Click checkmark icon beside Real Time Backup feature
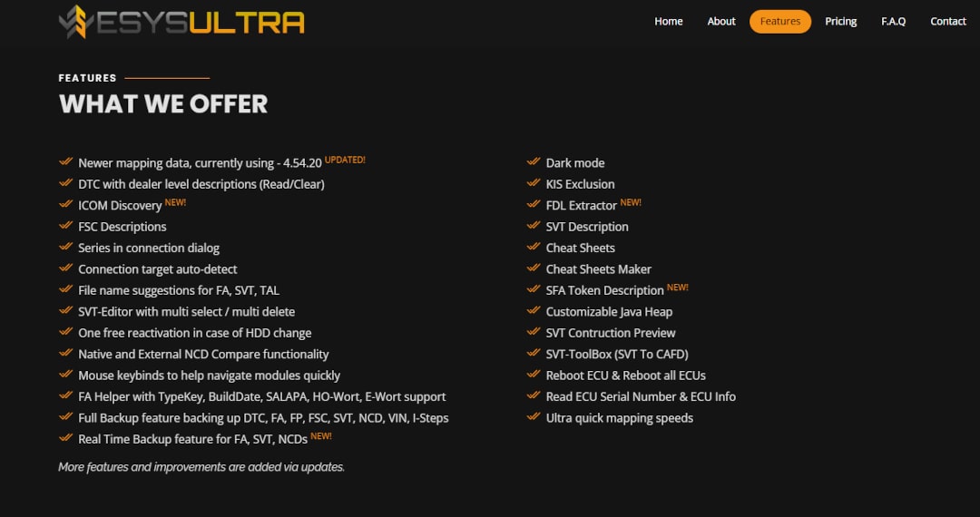This screenshot has width=980, height=517. coord(66,439)
